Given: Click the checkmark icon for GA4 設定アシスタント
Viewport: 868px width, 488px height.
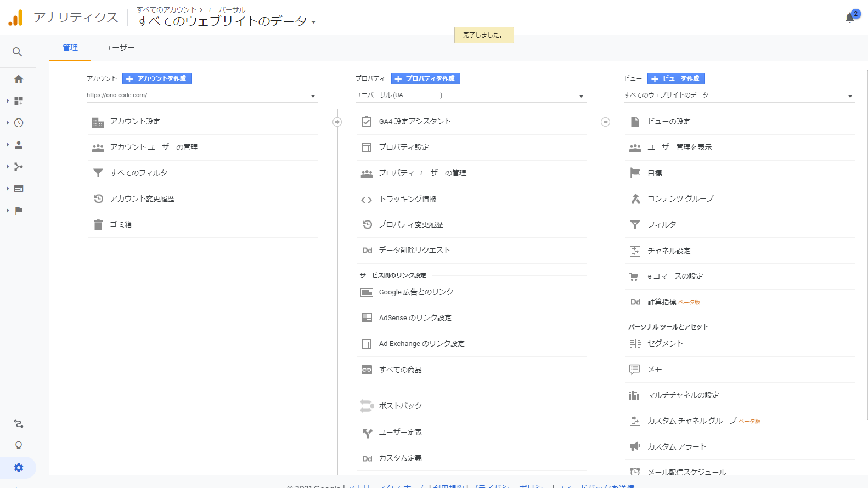Looking at the screenshot, I should coord(367,122).
